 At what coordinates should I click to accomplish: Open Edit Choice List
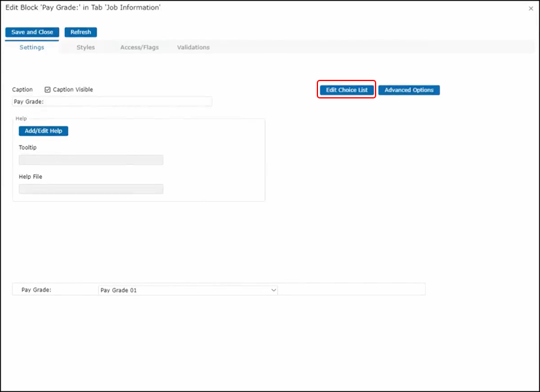pos(347,90)
